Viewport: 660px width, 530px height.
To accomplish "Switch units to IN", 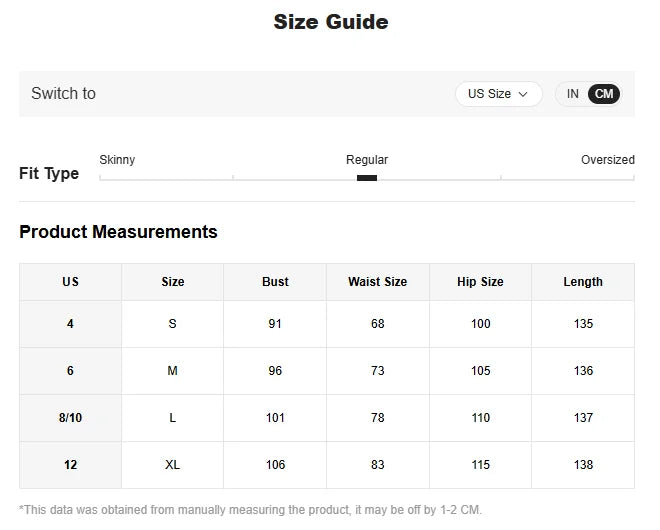I will click(x=572, y=94).
